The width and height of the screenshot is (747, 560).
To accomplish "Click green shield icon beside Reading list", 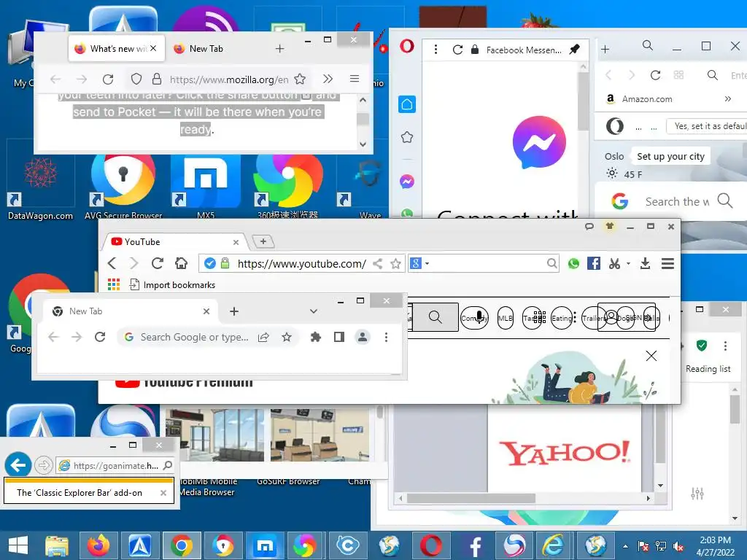I will [x=701, y=346].
